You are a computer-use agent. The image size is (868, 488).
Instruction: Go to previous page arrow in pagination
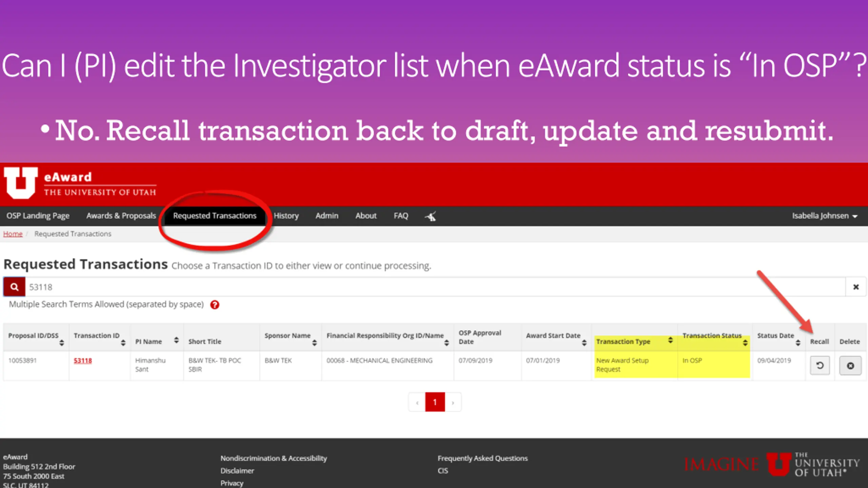[417, 402]
